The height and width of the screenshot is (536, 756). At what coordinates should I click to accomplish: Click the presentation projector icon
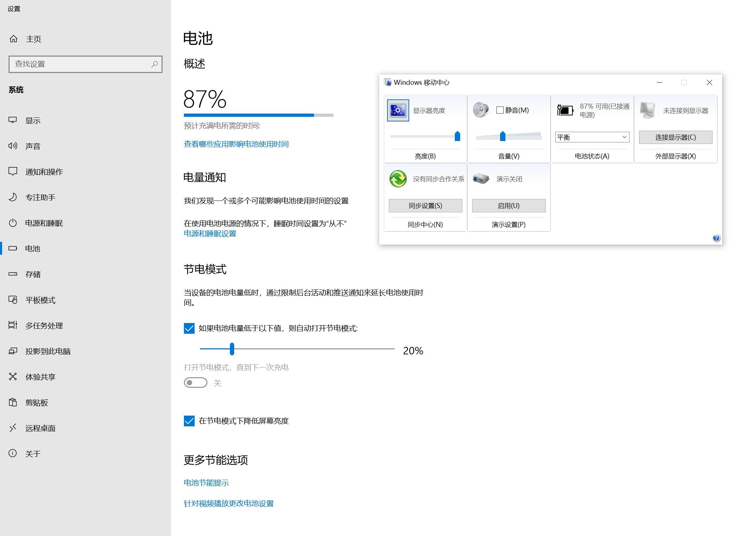point(481,179)
